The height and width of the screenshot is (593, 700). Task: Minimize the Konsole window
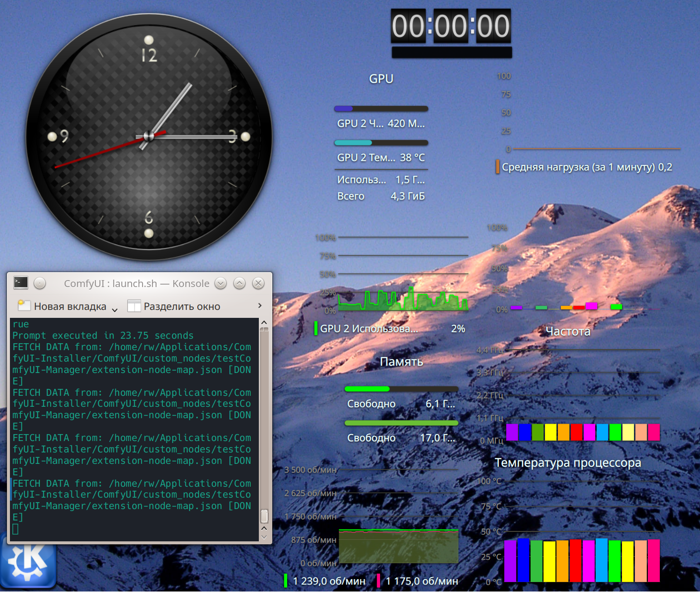click(x=221, y=283)
